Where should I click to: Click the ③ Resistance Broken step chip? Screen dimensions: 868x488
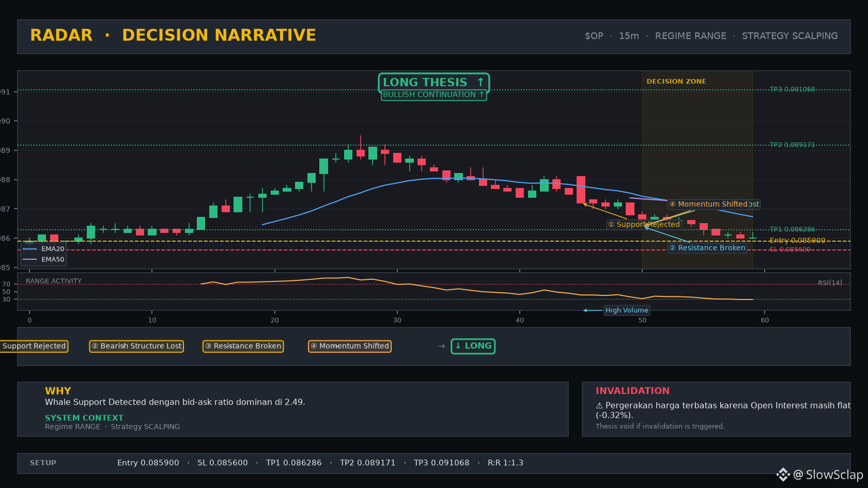[243, 346]
